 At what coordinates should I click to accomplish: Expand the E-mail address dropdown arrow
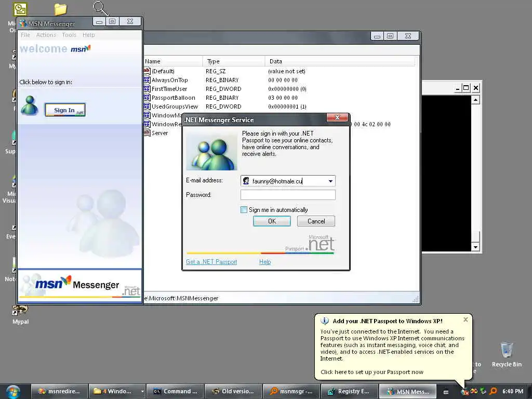click(x=330, y=181)
